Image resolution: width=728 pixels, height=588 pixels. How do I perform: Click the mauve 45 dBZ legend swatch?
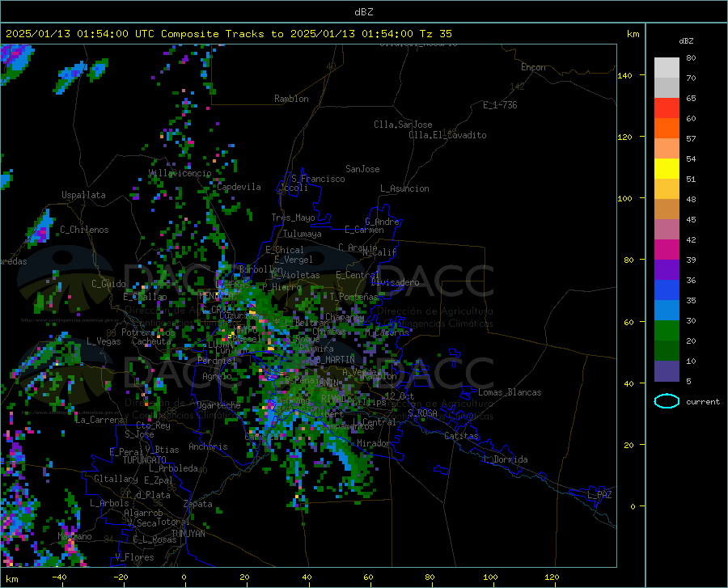tap(667, 229)
